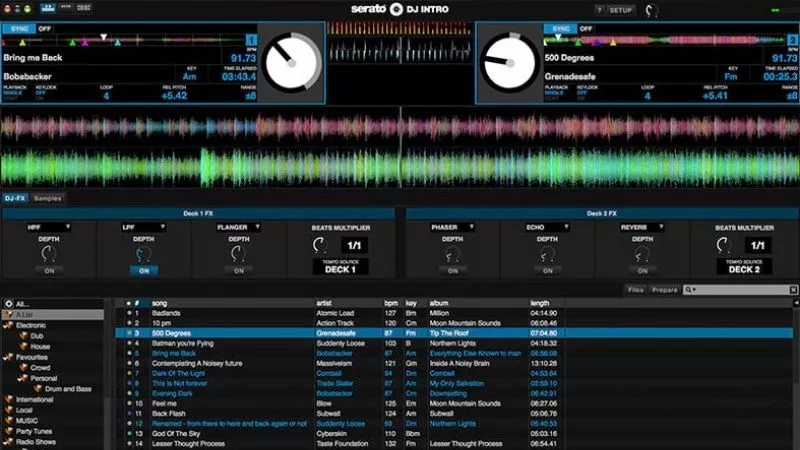Jump to yellow cue marker on Deck 1 overview
The width and height of the screenshot is (800, 450).
(x=22, y=43)
